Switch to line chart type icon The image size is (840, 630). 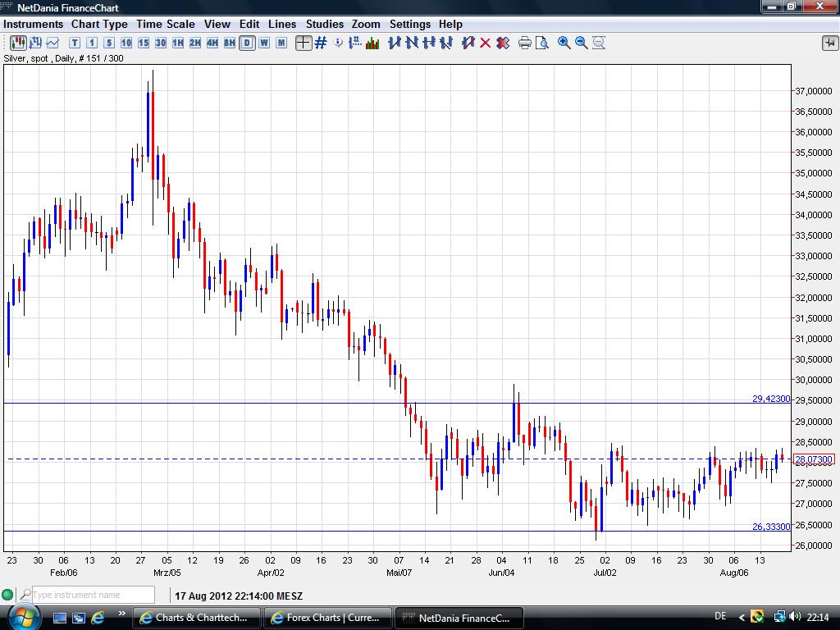[x=52, y=43]
